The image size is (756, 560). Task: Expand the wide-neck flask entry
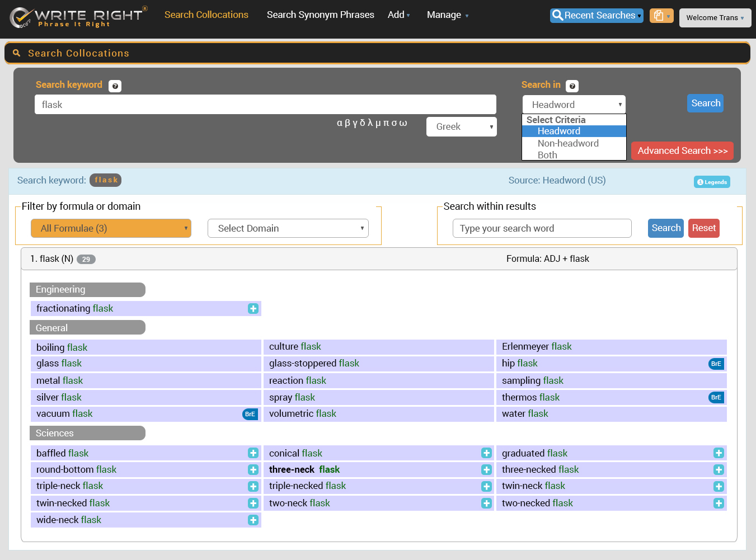click(253, 520)
